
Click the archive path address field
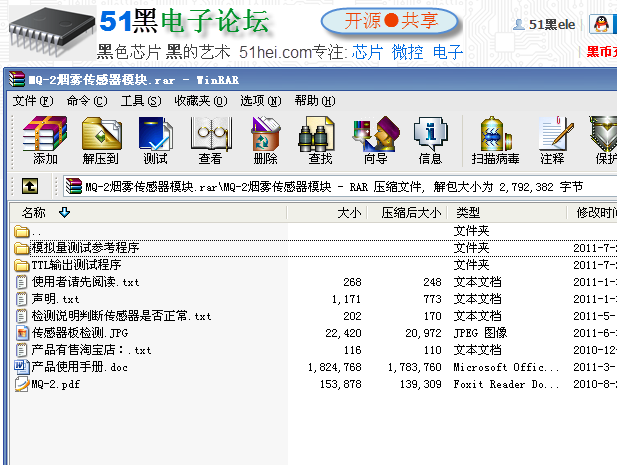tap(340, 186)
